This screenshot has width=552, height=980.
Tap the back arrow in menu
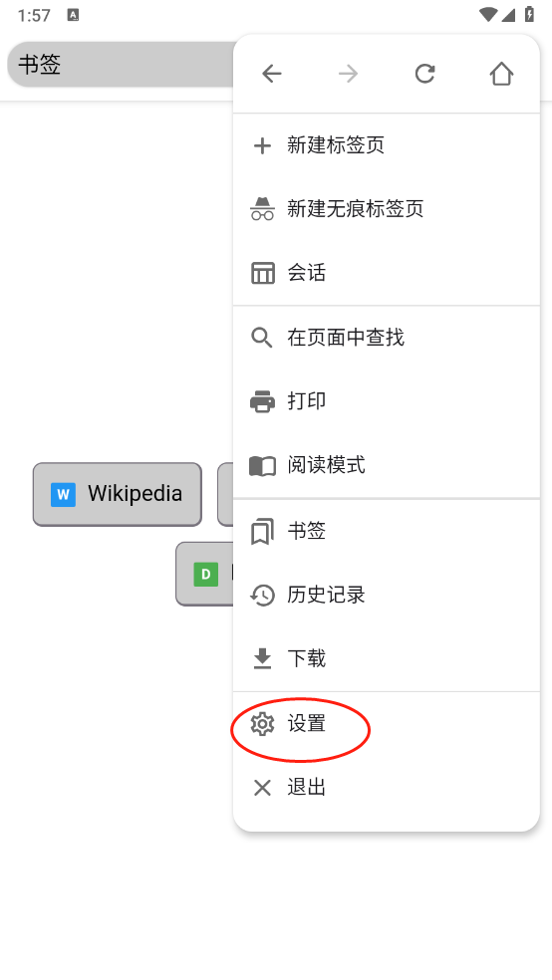click(x=271, y=74)
